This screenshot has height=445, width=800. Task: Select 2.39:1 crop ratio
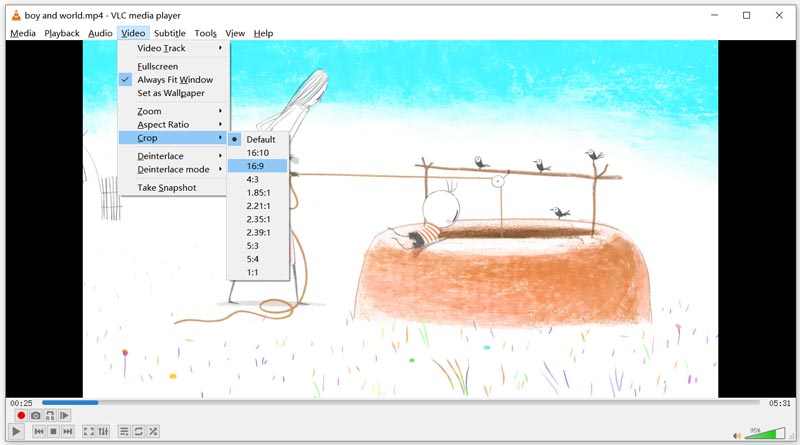tap(258, 232)
